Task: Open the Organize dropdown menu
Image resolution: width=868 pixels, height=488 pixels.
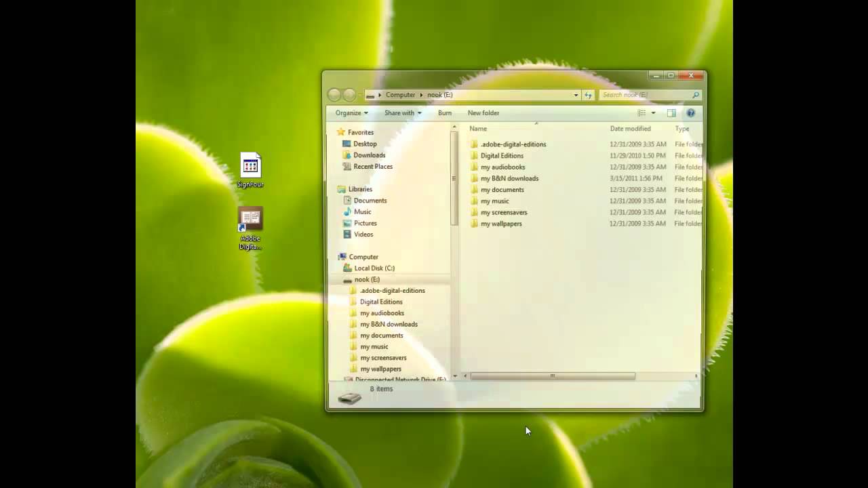Action: [351, 113]
